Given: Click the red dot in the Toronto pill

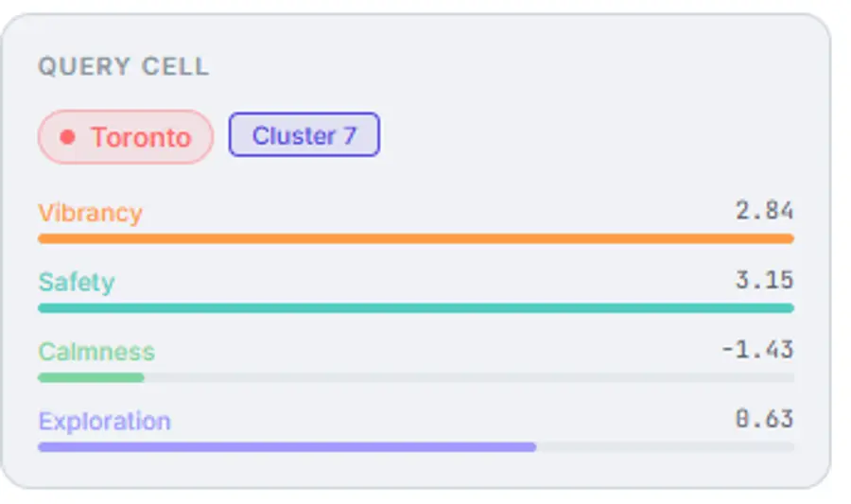Looking at the screenshot, I should pyautogui.click(x=67, y=137).
